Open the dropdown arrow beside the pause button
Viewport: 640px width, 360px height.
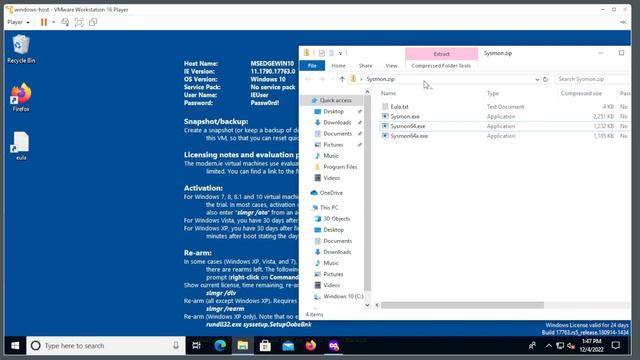tap(53, 22)
